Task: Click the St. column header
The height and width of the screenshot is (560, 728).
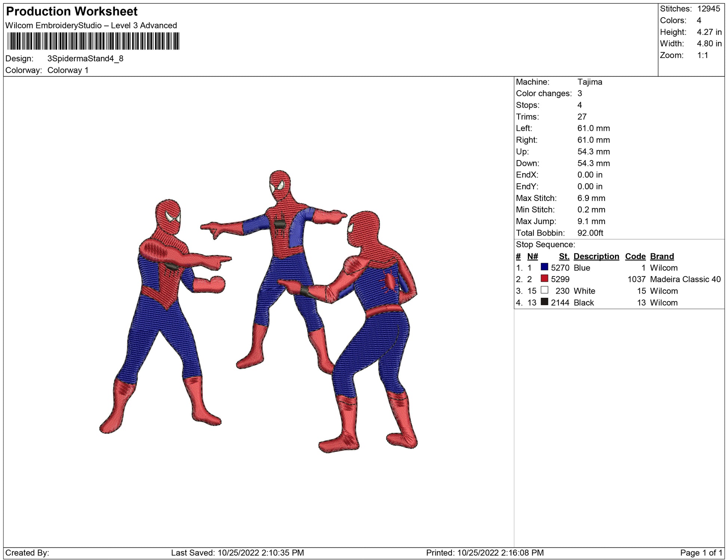Action: [x=564, y=256]
